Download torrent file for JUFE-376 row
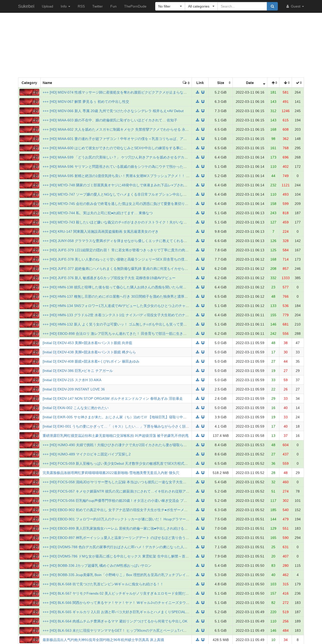 (197, 278)
